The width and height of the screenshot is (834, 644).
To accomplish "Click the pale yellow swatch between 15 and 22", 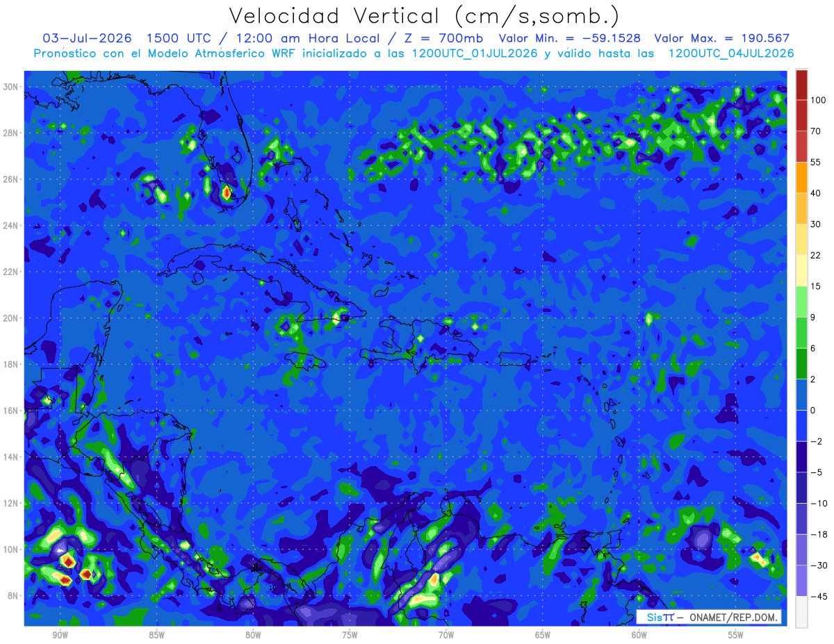I will pyautogui.click(x=801, y=270).
